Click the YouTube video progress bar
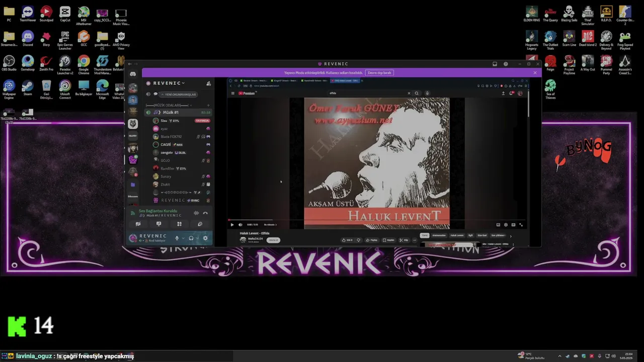The height and width of the screenshot is (362, 644). 376,220
